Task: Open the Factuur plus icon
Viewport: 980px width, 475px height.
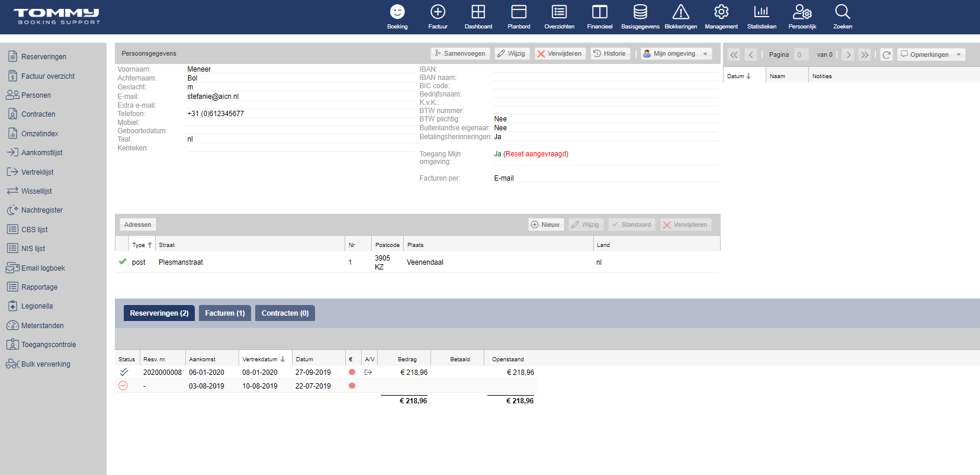Action: point(438,12)
